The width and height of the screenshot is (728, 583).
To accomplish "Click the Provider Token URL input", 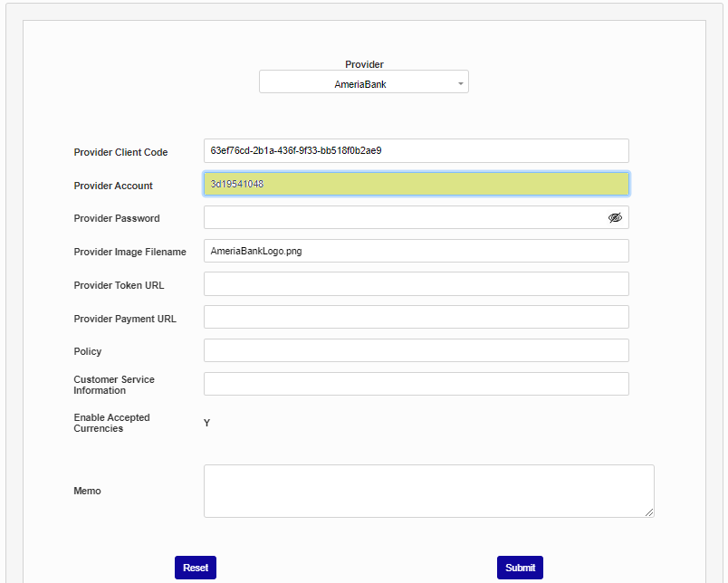I will point(416,284).
